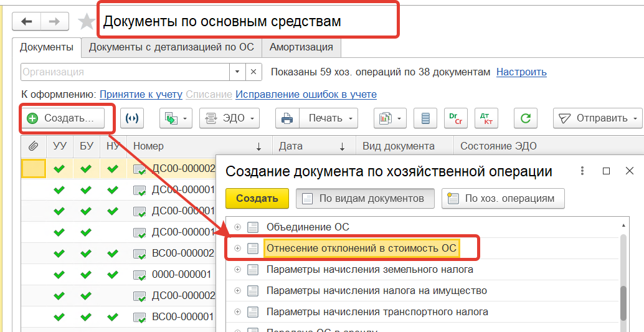Show Дт/Кт postings icon
This screenshot has height=332, width=644.
(x=486, y=118)
